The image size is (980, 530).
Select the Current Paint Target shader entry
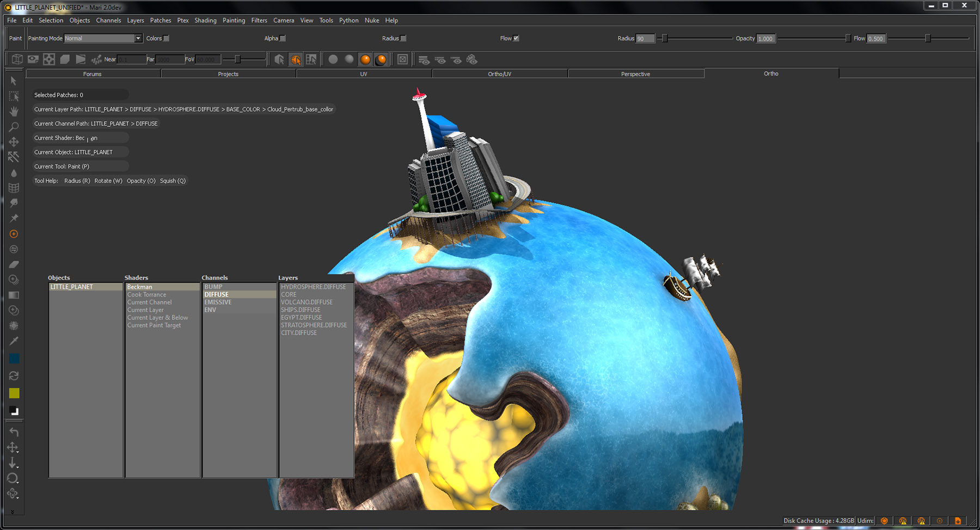pyautogui.click(x=163, y=325)
